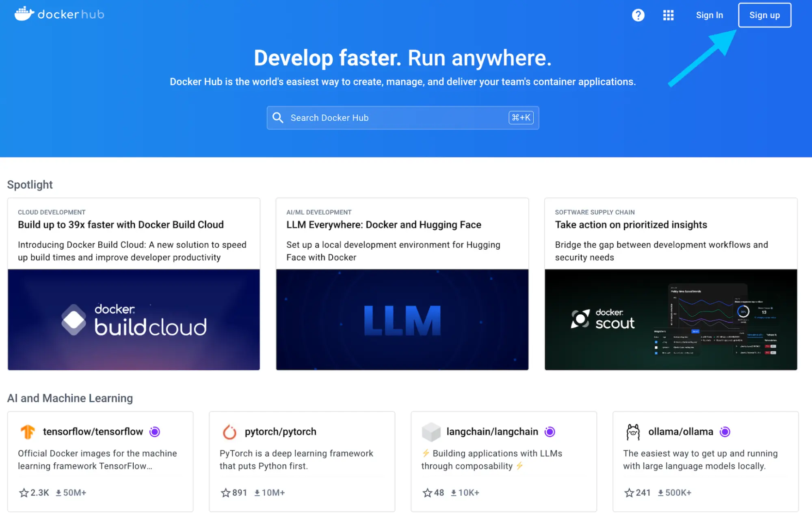Image resolution: width=812 pixels, height=518 pixels.
Task: Click the verified publisher badge next to tensorflow/tensorflow
Action: 155,432
